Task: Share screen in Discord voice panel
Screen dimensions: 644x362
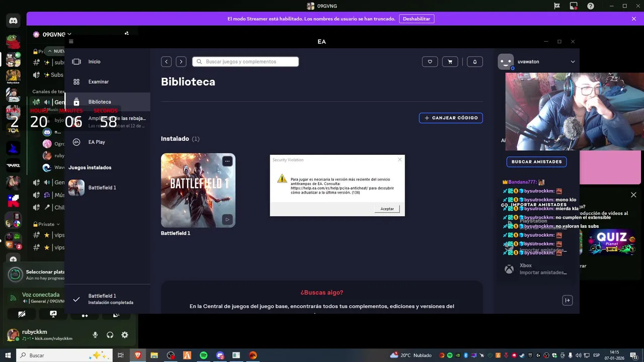Action: pyautogui.click(x=53, y=314)
